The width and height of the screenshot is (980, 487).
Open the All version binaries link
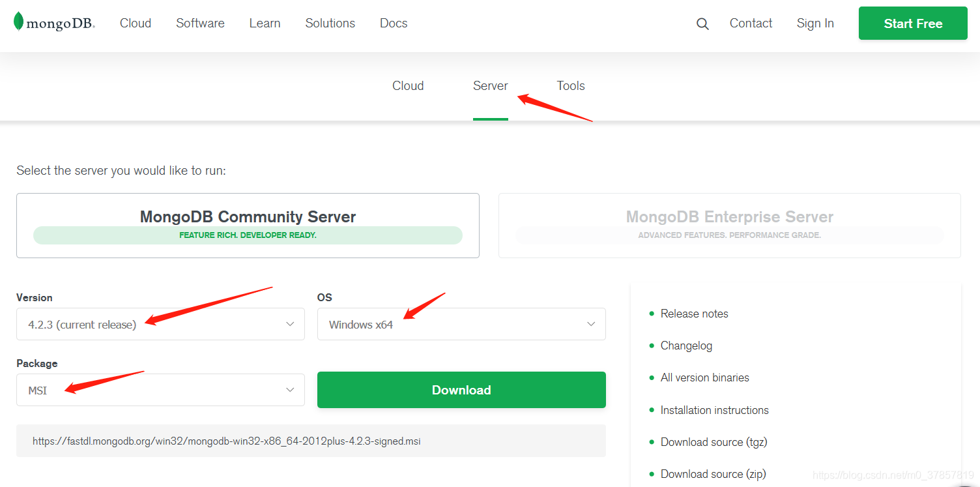[705, 377]
